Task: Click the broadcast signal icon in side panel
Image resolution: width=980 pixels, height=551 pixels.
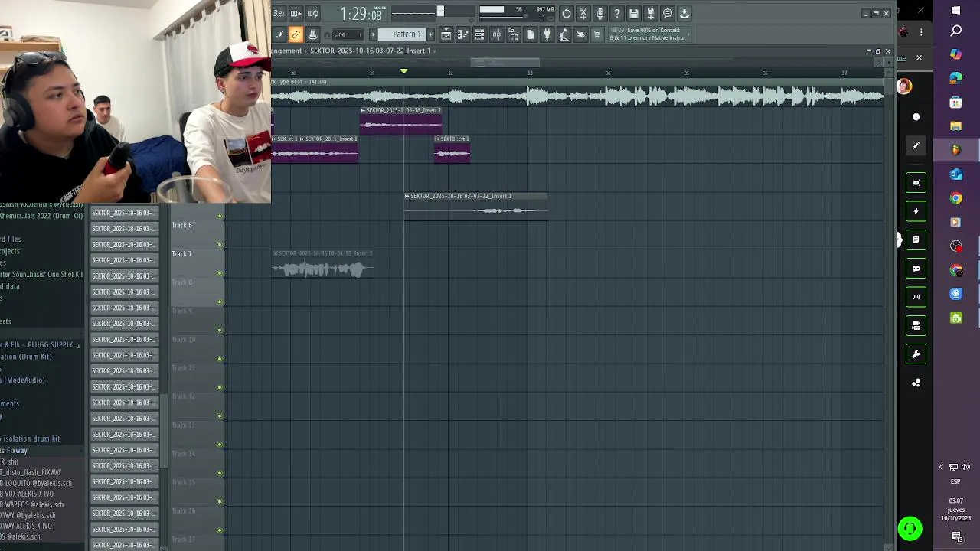Action: pos(916,297)
